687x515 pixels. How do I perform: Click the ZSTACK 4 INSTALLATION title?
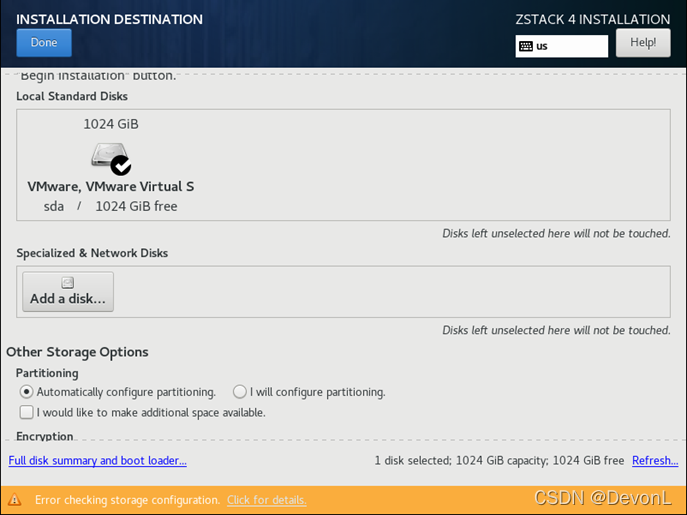[593, 19]
